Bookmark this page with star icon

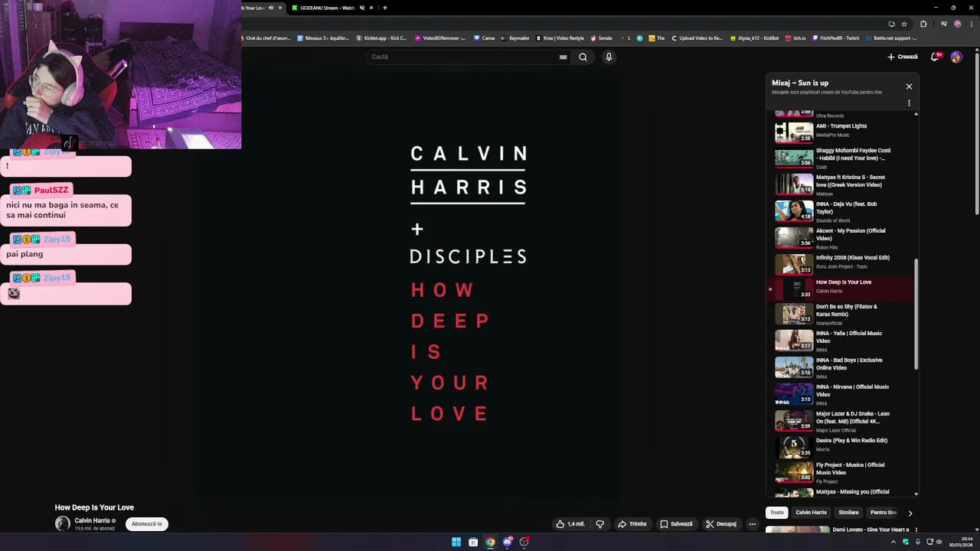pos(904,24)
